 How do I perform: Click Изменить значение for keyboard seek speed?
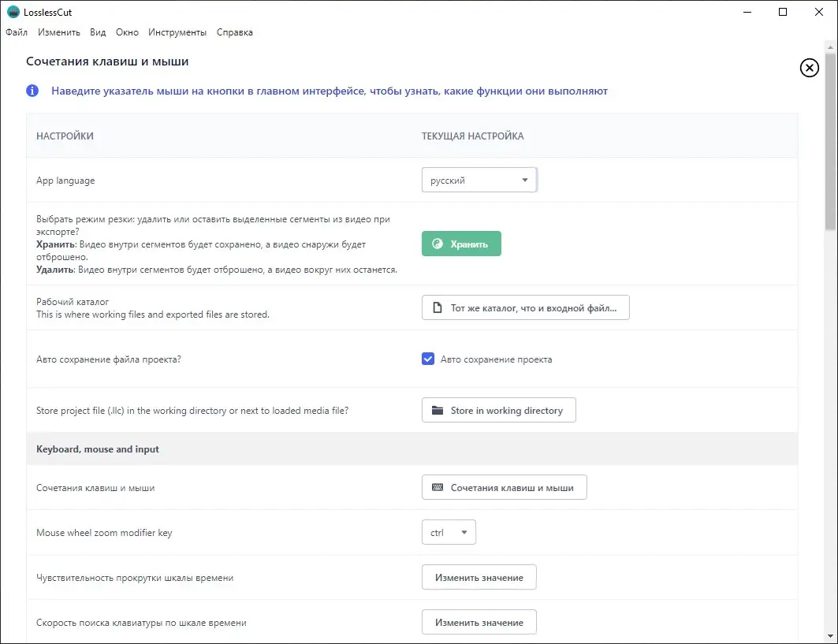(x=479, y=622)
